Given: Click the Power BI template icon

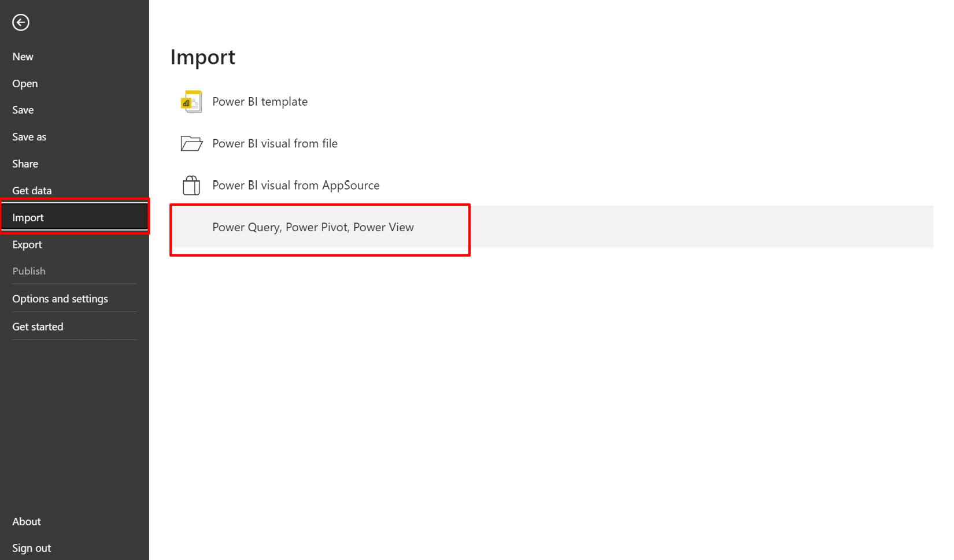Looking at the screenshot, I should tap(191, 102).
